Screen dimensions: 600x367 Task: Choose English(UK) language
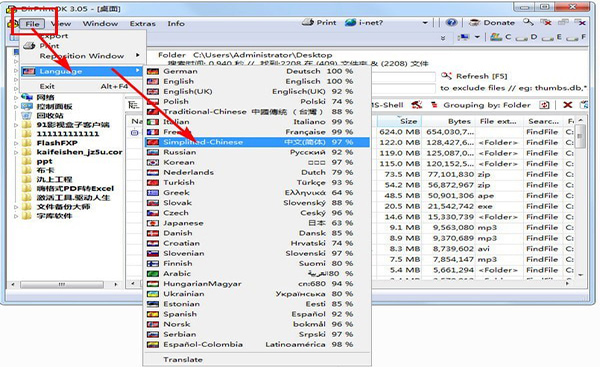[257, 91]
